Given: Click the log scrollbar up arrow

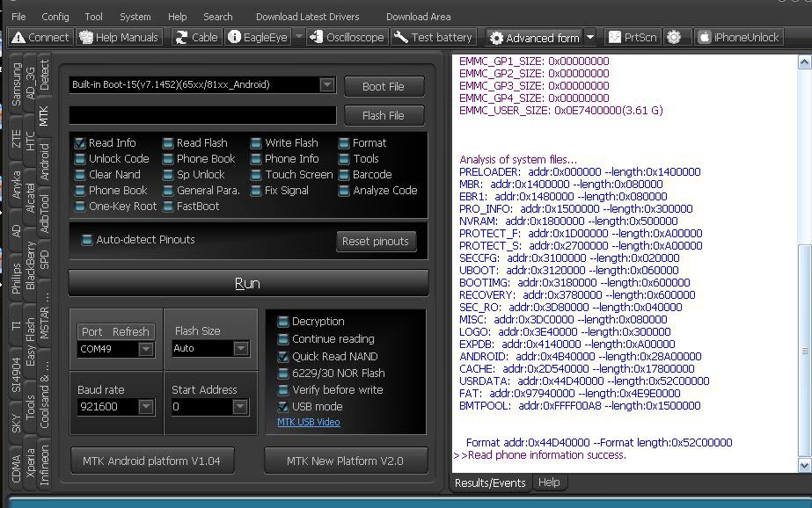Looking at the screenshot, I should (x=804, y=63).
